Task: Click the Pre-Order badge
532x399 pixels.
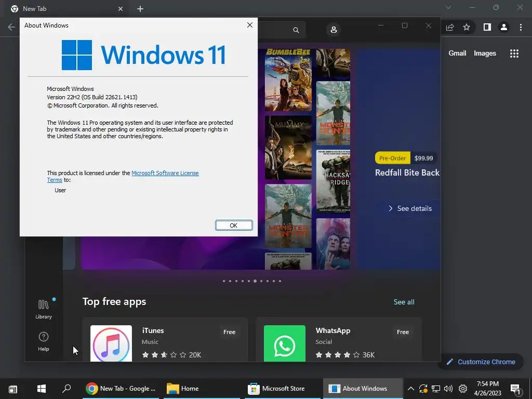Action: point(392,158)
